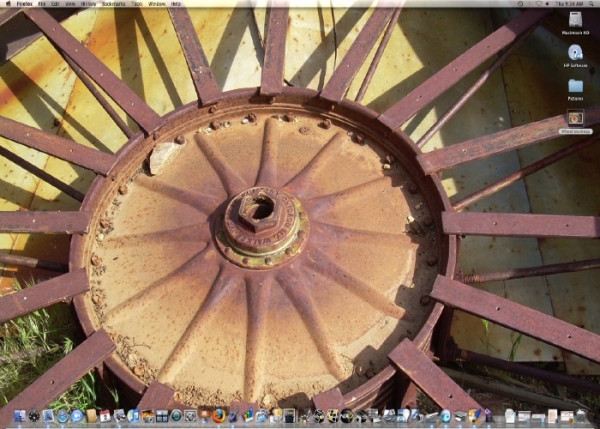Open the Window menu
600x429 pixels.
[157, 4]
